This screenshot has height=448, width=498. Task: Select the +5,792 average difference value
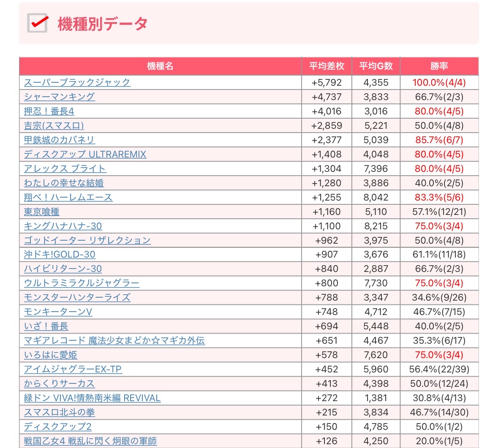[327, 83]
